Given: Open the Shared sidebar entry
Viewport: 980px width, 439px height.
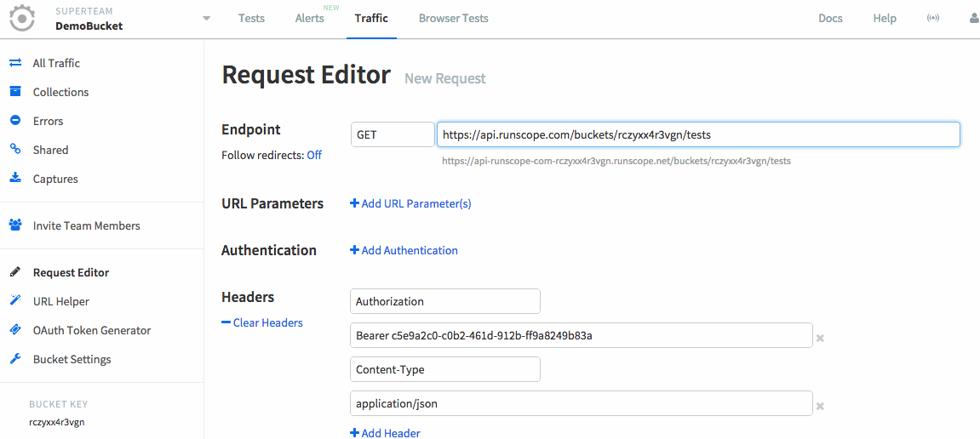Looking at the screenshot, I should pos(50,150).
